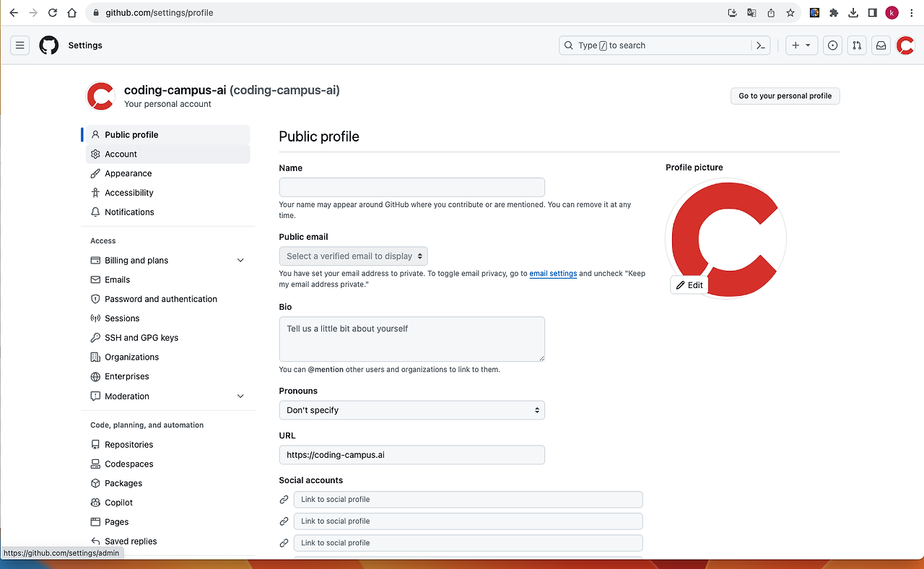
Task: Click the GitHub Octocat logo
Action: click(49, 45)
